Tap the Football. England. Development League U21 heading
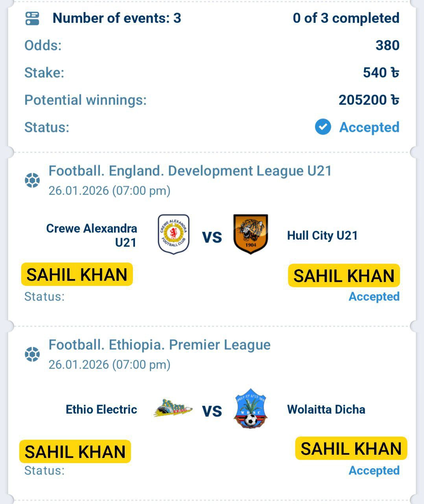This screenshot has width=424, height=504. click(190, 171)
